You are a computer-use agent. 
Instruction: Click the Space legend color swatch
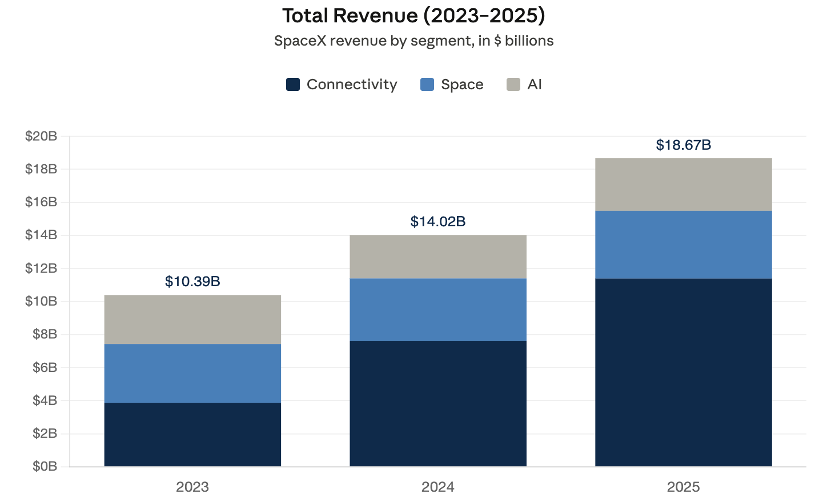[x=427, y=85]
